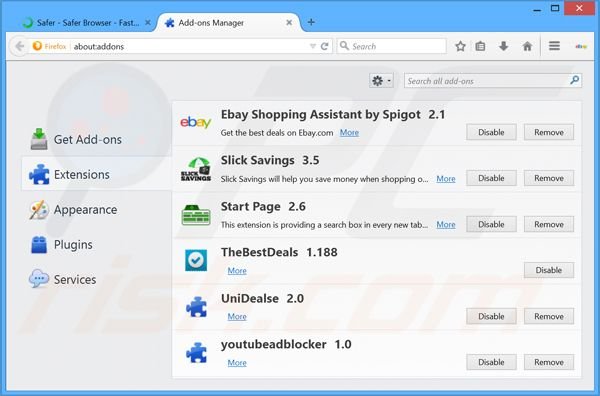Select 'TheBestDeals 1.188' title text
This screenshot has width=600, height=396.
(x=279, y=252)
